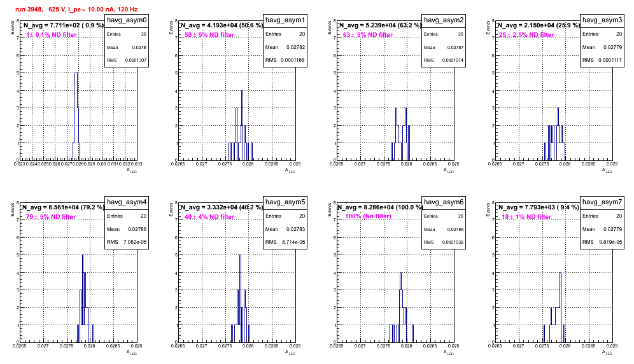Click the A_LED x-axis title of havg_asym3
634x364 pixels.
point(607,171)
